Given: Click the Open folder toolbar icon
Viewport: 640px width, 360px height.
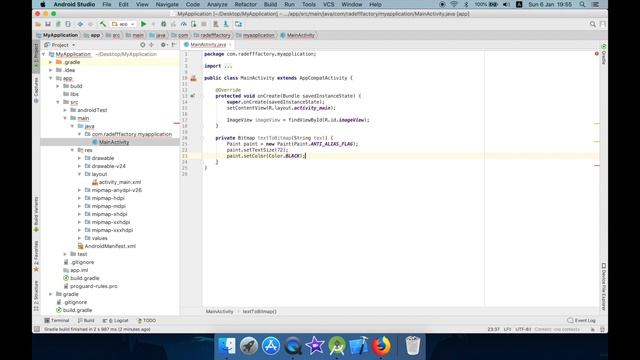Looking at the screenshot, I should (38, 24).
